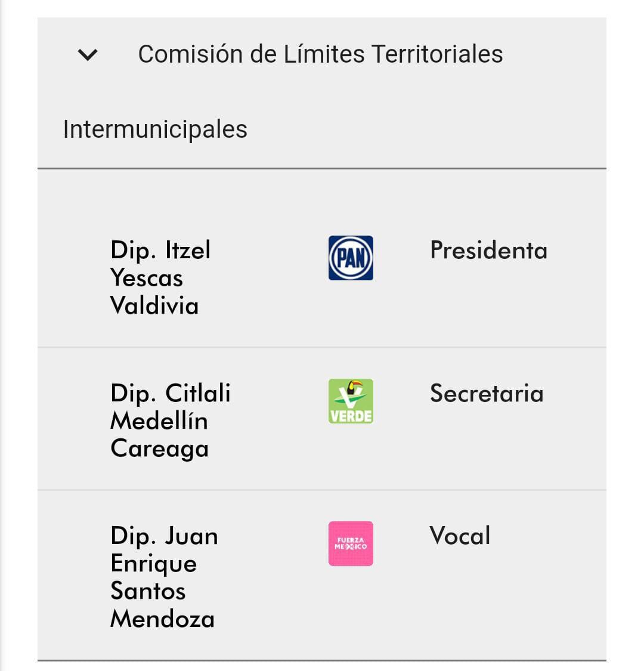Click the PAN party logo
The width and height of the screenshot is (644, 671).
click(x=351, y=258)
